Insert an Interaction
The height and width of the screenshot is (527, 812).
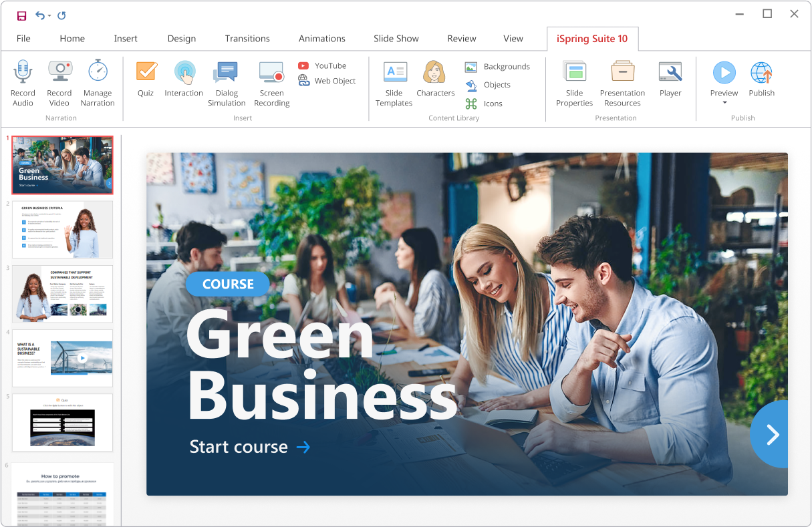click(184, 82)
